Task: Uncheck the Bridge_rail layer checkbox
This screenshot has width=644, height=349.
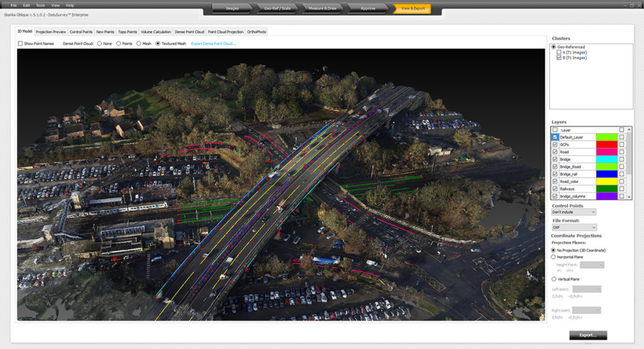Action: pos(555,174)
